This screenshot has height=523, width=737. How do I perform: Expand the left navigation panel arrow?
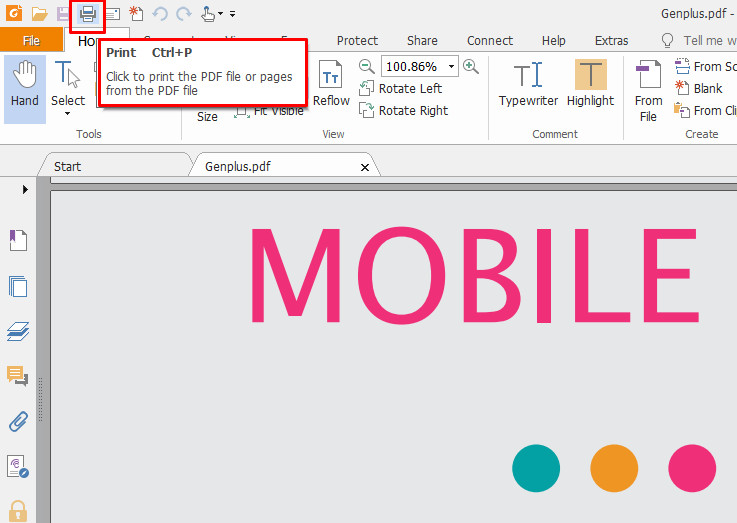pyautogui.click(x=25, y=189)
